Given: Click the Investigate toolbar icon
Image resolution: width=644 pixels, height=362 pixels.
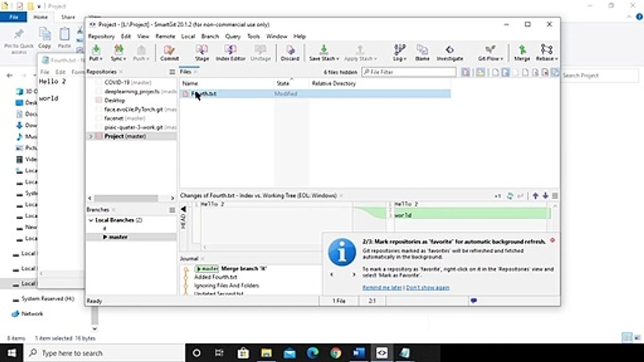Looking at the screenshot, I should [x=450, y=50].
